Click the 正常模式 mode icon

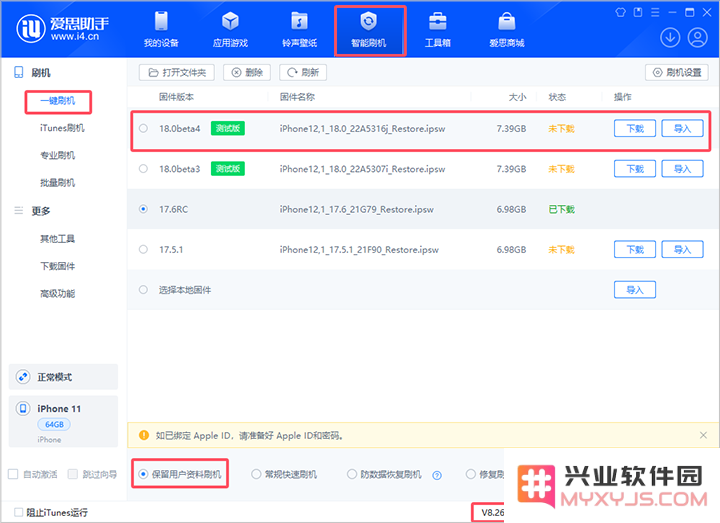click(x=23, y=377)
